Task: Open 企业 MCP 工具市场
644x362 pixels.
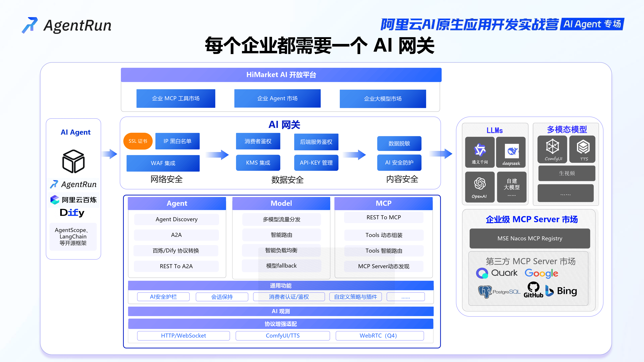Action: [176, 98]
